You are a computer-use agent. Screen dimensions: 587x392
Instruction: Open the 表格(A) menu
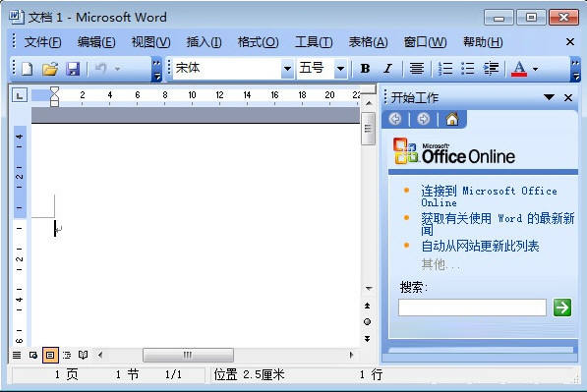click(368, 42)
